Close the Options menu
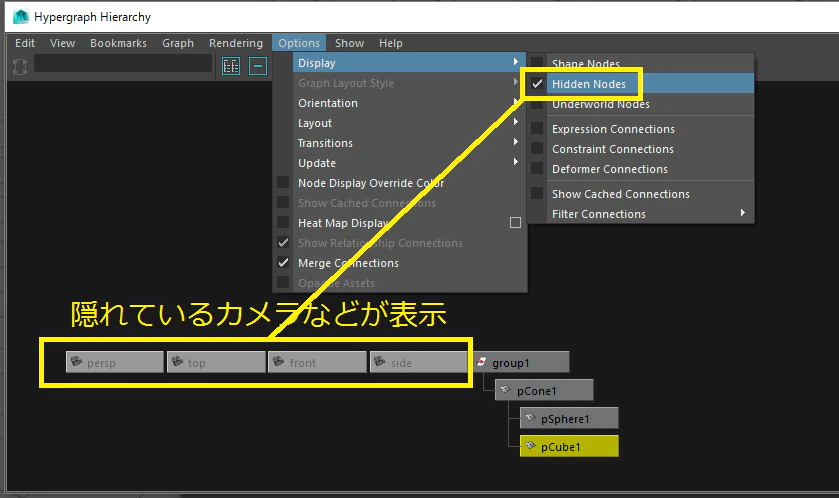The image size is (839, 498). point(299,43)
